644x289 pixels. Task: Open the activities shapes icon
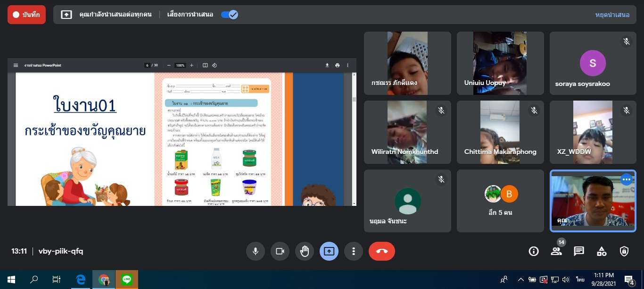tap(602, 251)
